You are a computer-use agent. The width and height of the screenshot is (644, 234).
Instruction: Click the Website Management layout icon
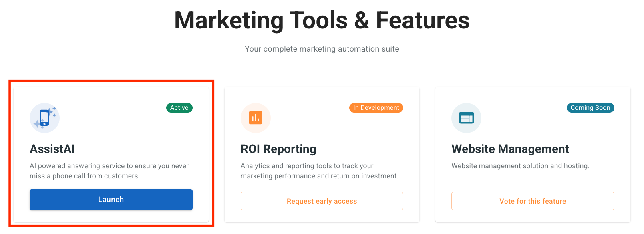[466, 118]
